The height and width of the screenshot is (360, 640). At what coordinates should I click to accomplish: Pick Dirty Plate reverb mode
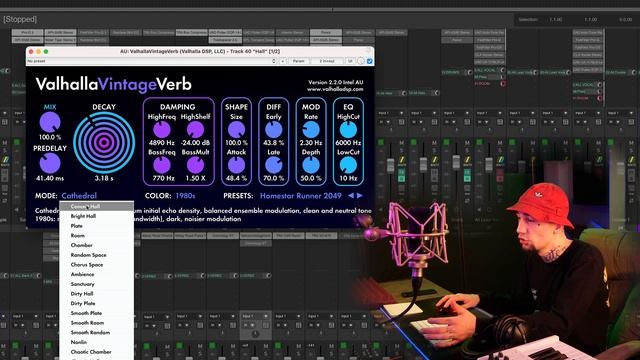97,303
